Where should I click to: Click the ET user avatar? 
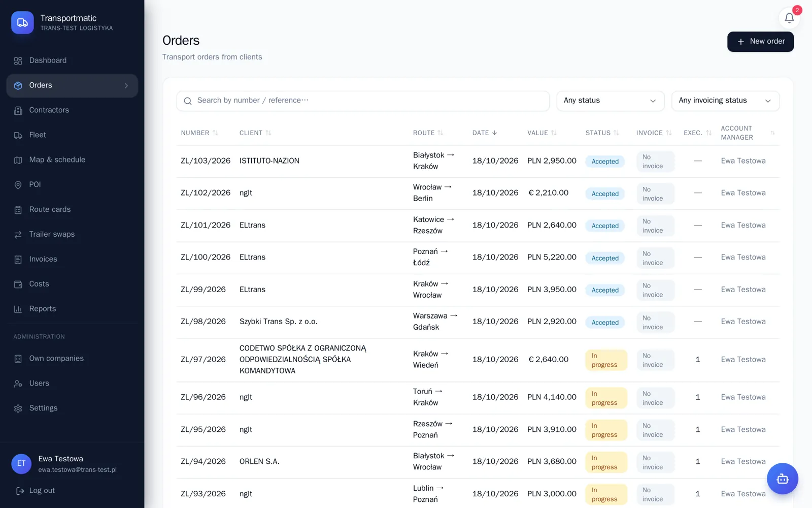pyautogui.click(x=21, y=463)
